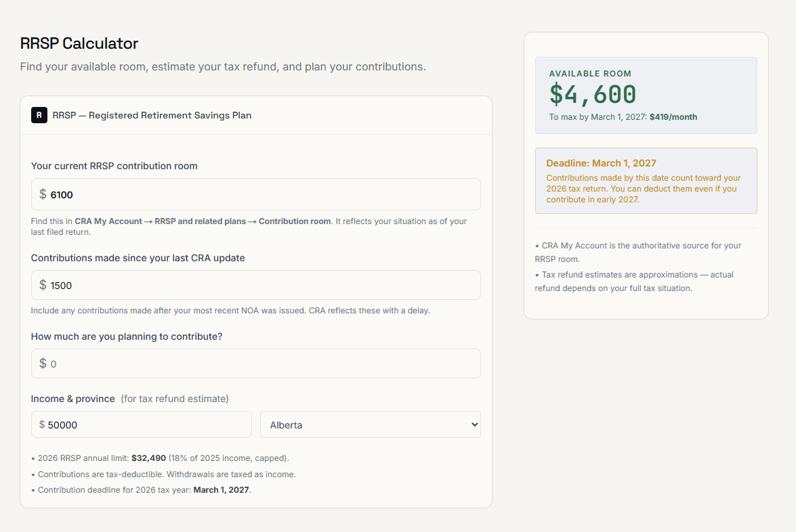Click the Available Room label
796x532 pixels.
590,74
